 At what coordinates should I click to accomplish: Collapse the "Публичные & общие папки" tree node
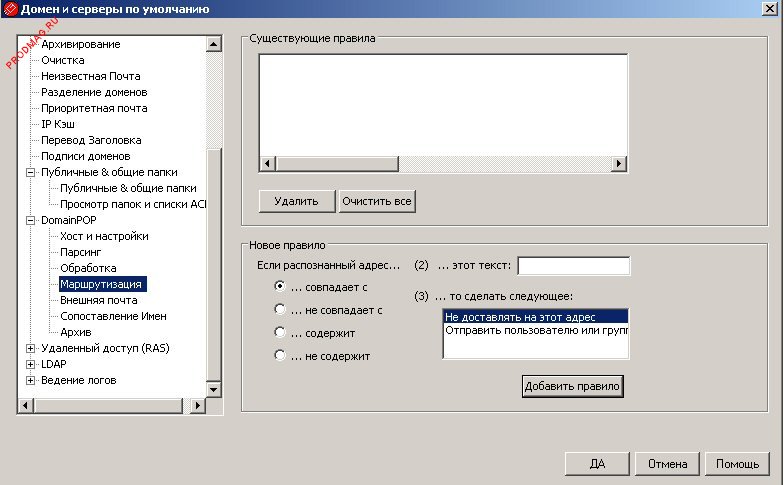[30, 172]
